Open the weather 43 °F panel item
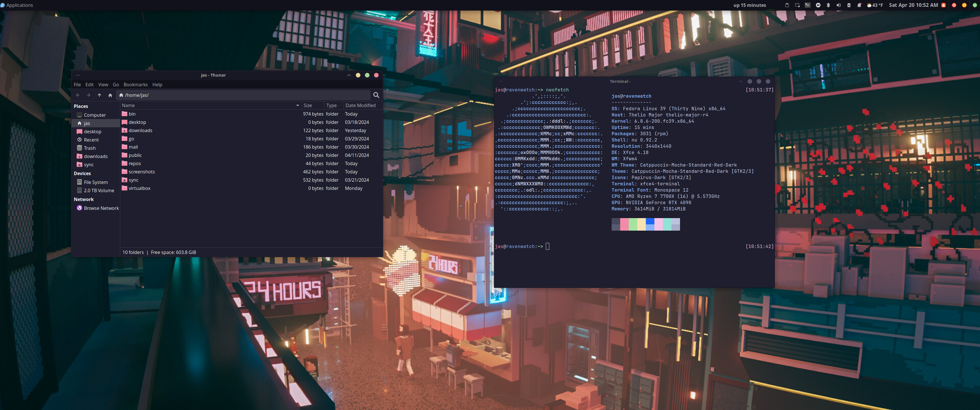This screenshot has height=410, width=980. (x=875, y=5)
